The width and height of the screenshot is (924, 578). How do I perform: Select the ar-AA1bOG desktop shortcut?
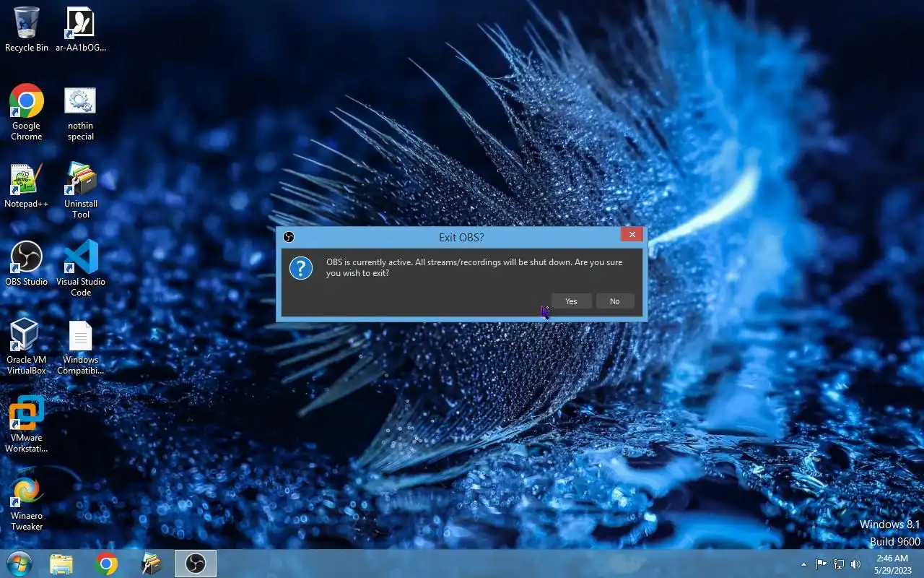(x=81, y=30)
